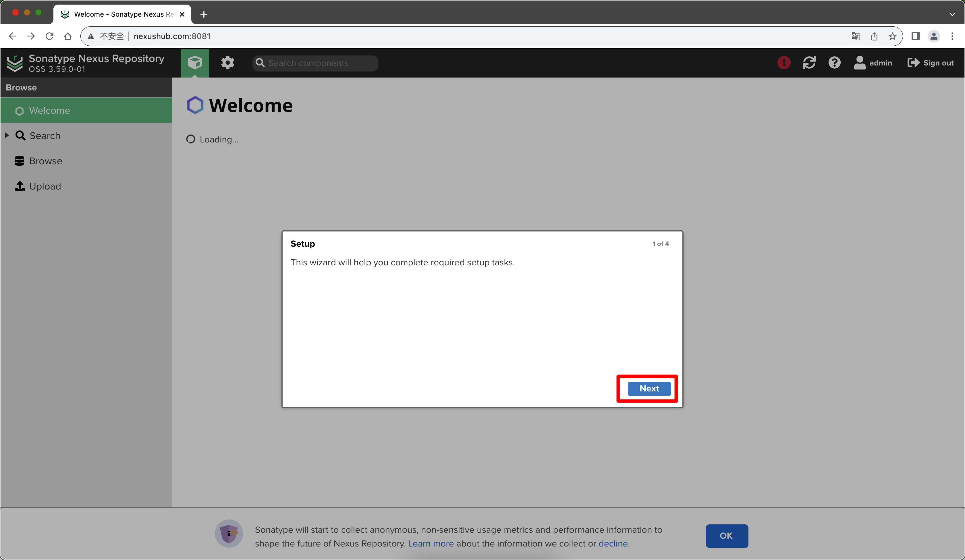The width and height of the screenshot is (965, 560).
Task: Open the Chrome profile avatar
Action: [x=934, y=36]
